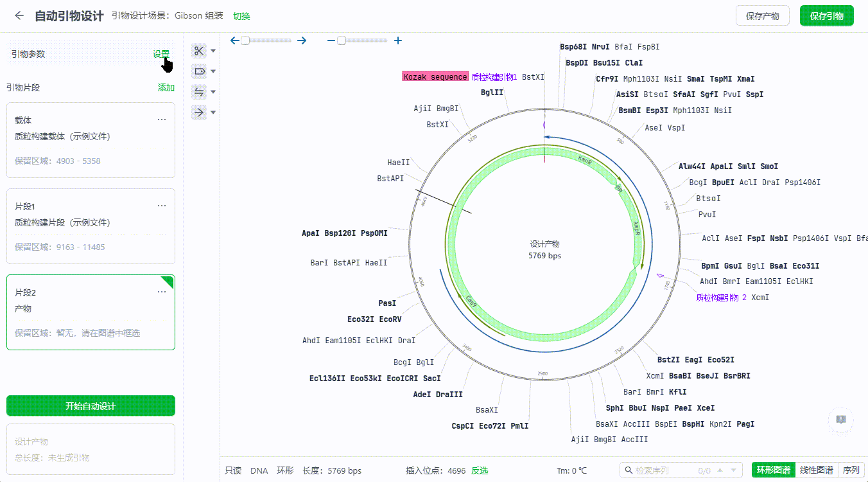Select the tag annotation tool
Viewport: 868px width, 482px height.
click(x=199, y=71)
